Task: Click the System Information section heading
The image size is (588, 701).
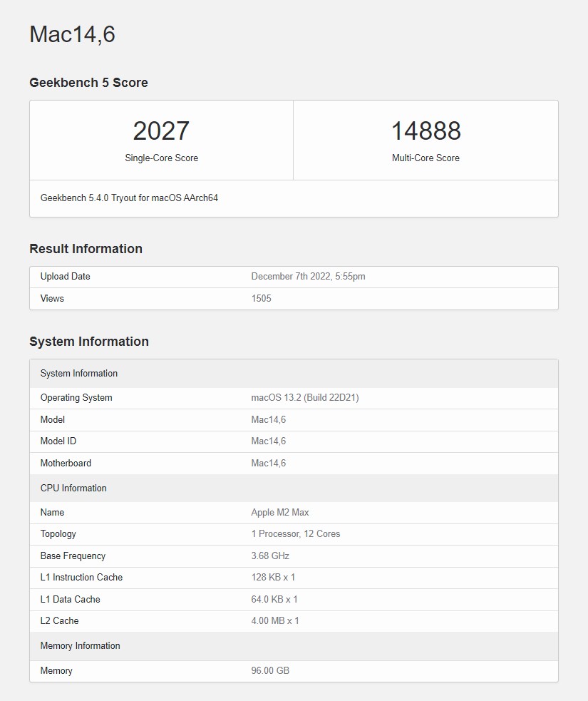Action: click(x=88, y=342)
